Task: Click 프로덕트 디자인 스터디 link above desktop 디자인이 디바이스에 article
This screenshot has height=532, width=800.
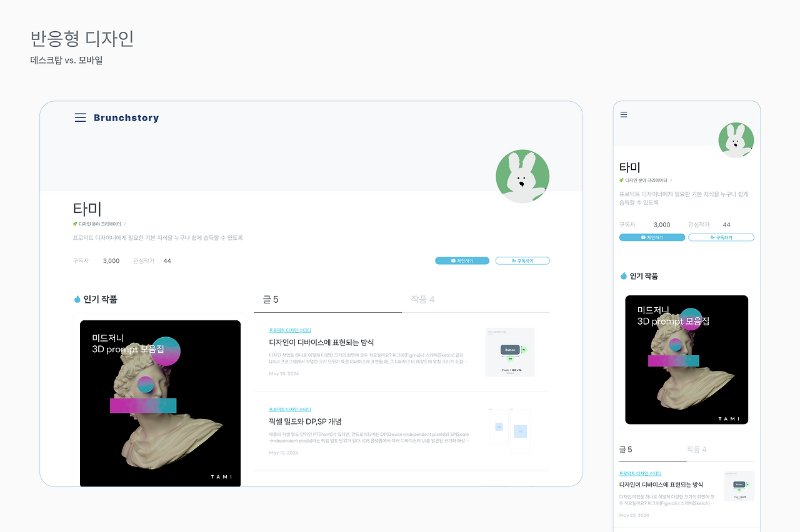Action: point(289,330)
